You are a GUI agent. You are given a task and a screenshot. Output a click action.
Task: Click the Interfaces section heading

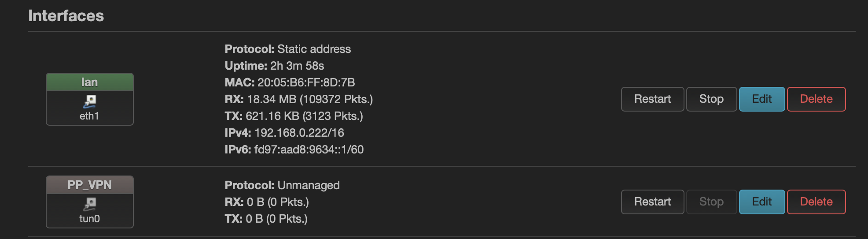click(x=66, y=16)
